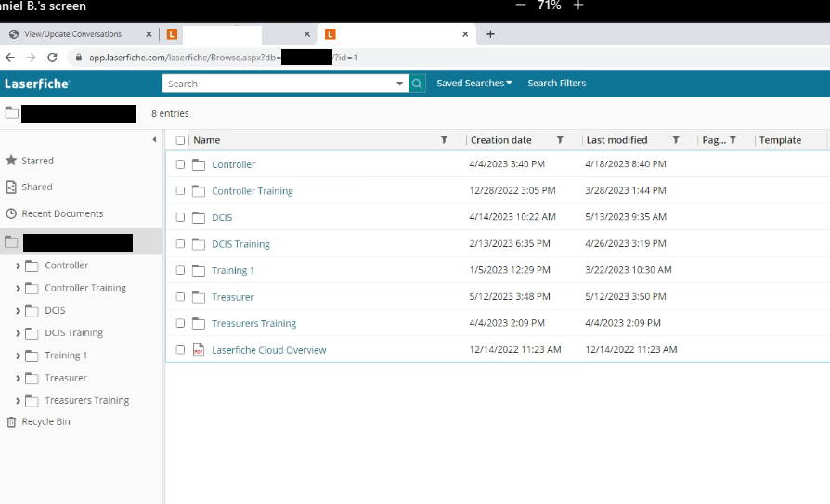
Task: Click the Recycle Bin trash icon
Action: pyautogui.click(x=11, y=422)
